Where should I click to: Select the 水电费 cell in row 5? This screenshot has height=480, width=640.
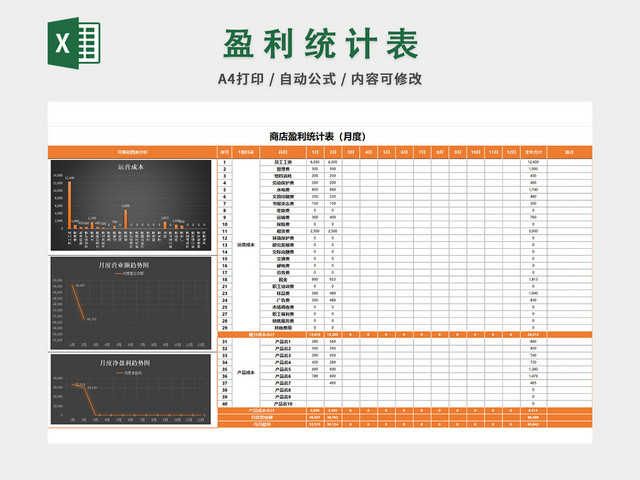tap(283, 190)
